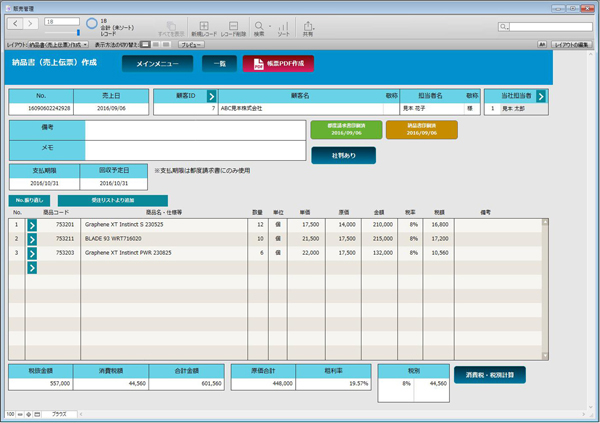This screenshot has height=423, width=600.
Task: Click the unit price cell 22,000
Action: [x=310, y=253]
